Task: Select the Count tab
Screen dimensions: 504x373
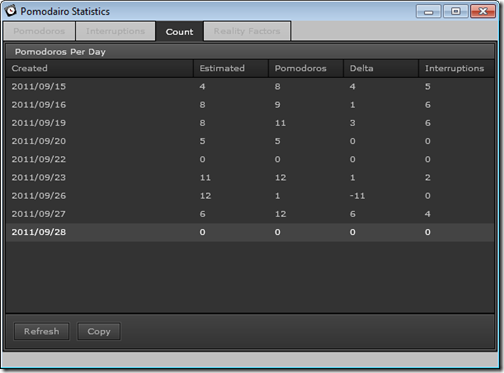Action: 179,32
